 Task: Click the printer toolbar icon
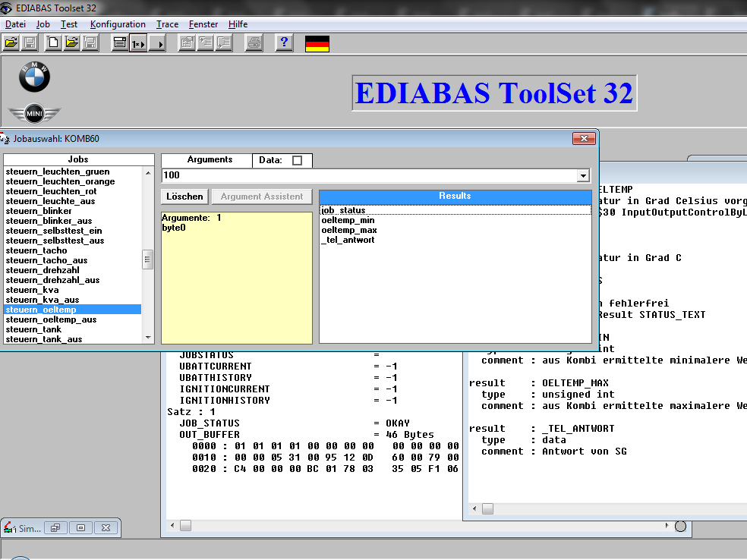coord(254,43)
